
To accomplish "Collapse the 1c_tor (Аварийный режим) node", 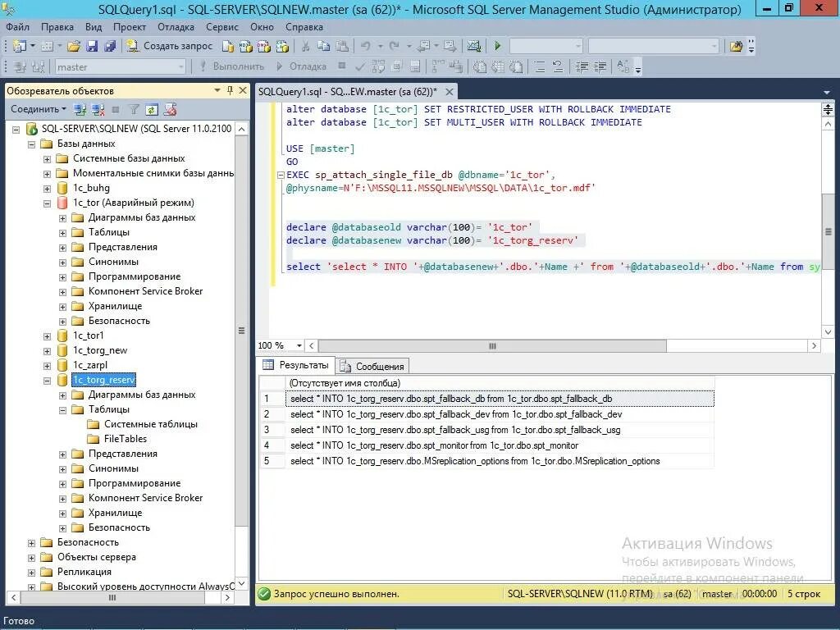I will tap(47, 203).
